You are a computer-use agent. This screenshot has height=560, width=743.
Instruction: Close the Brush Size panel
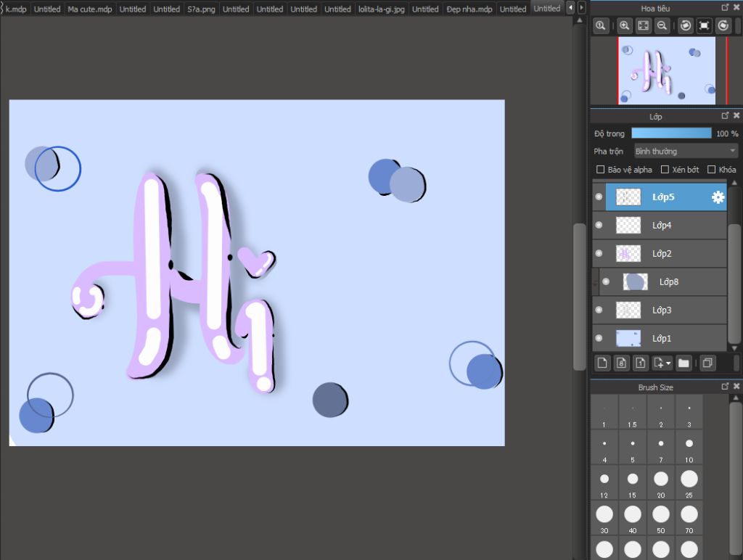736,386
